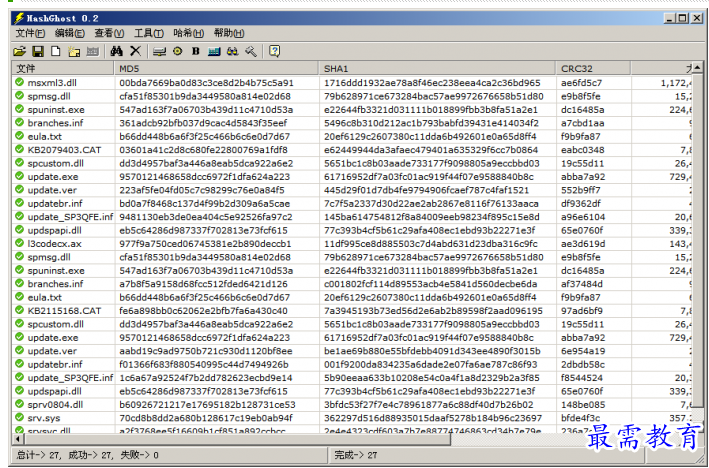Click green check icon beside sprv0804.dll
This screenshot has width=709, height=468.
[x=19, y=404]
